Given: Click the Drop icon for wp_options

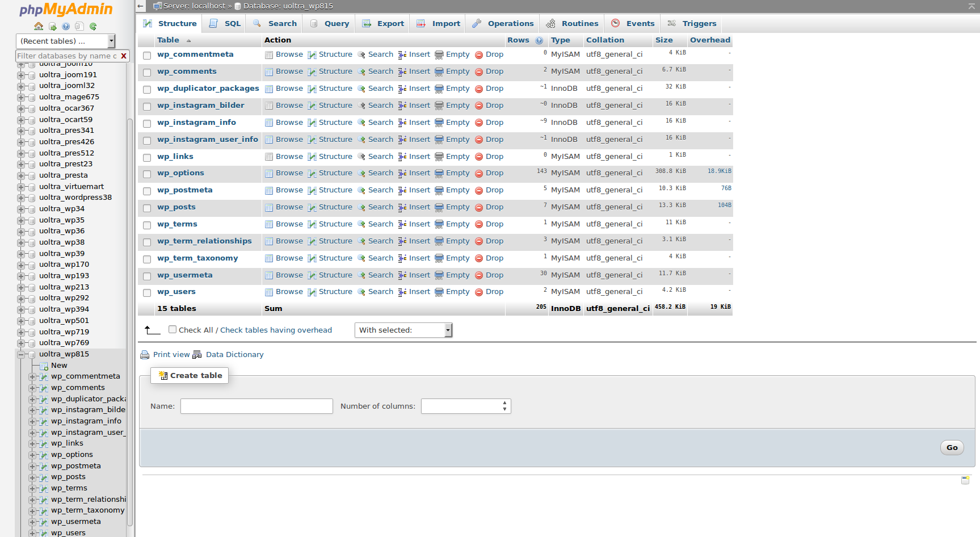Looking at the screenshot, I should tap(479, 174).
